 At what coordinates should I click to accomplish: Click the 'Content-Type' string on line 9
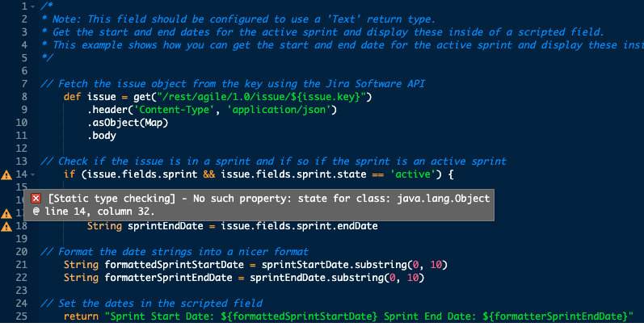pyautogui.click(x=175, y=110)
